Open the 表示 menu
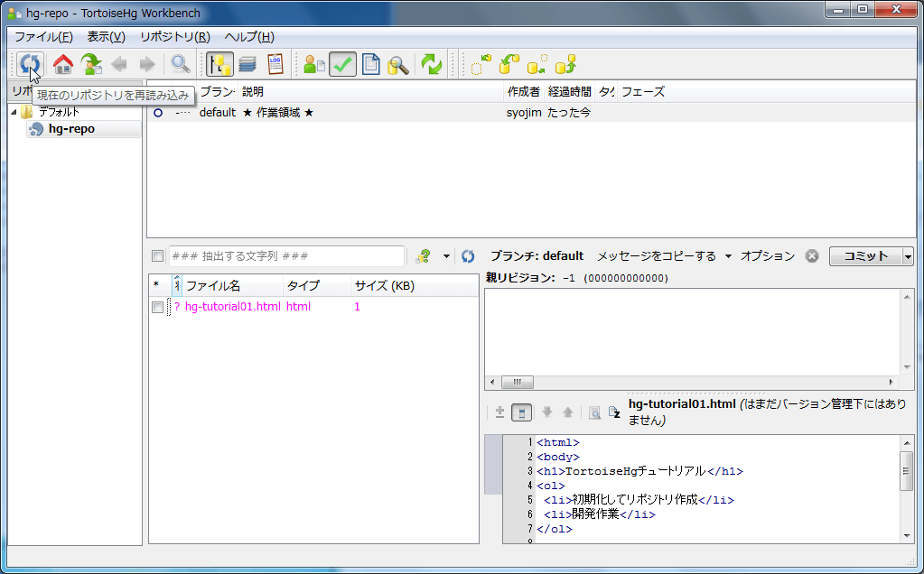Screen dimensions: 924x574 (105, 36)
